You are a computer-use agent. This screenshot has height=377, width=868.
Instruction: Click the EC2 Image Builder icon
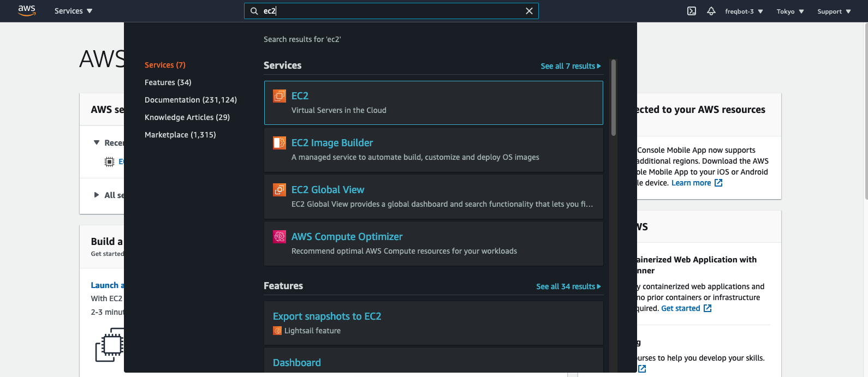pos(280,143)
